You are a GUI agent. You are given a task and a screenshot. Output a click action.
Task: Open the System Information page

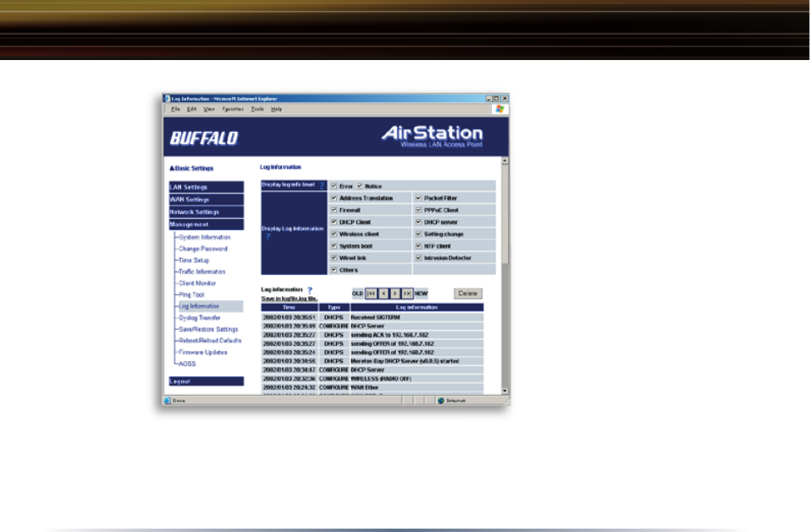(x=205, y=238)
